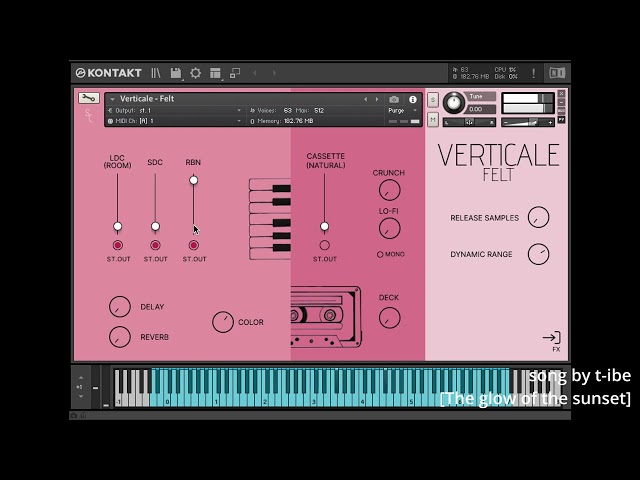Toggle RBN ST.OUT button

tap(194, 245)
